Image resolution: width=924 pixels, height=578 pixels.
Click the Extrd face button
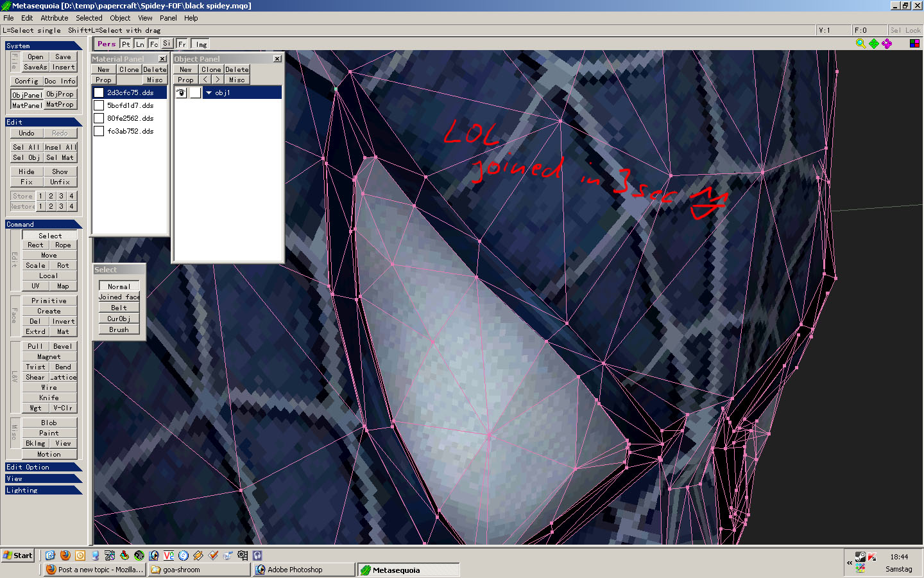pos(36,331)
